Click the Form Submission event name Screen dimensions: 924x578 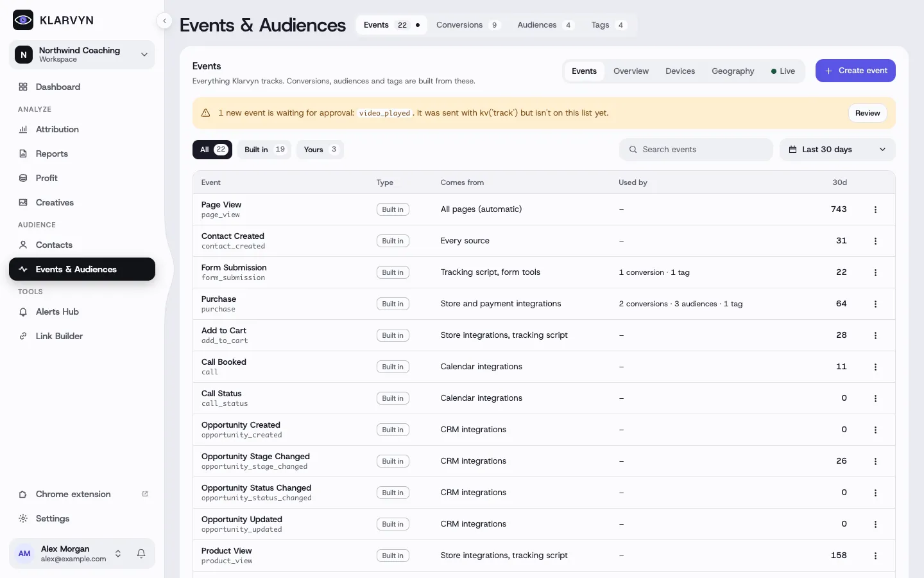[x=234, y=268]
